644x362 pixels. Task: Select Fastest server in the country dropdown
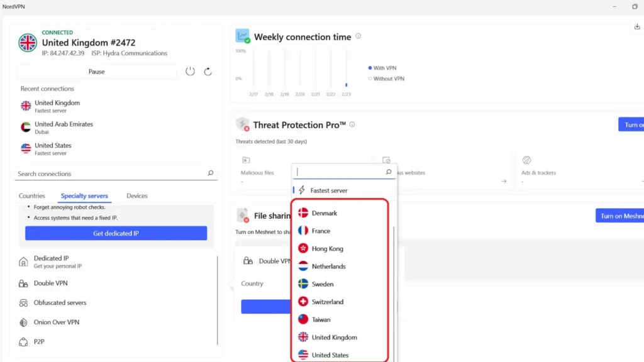coord(343,190)
